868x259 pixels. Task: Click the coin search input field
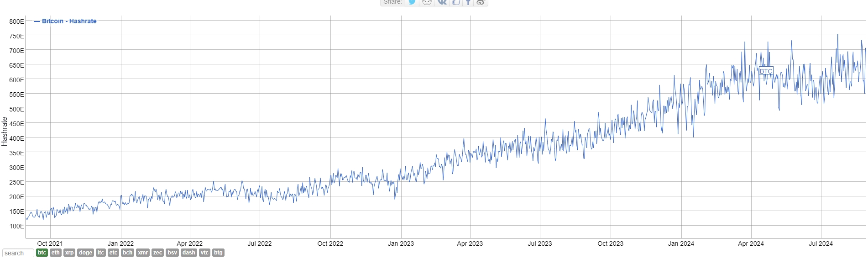pos(18,253)
